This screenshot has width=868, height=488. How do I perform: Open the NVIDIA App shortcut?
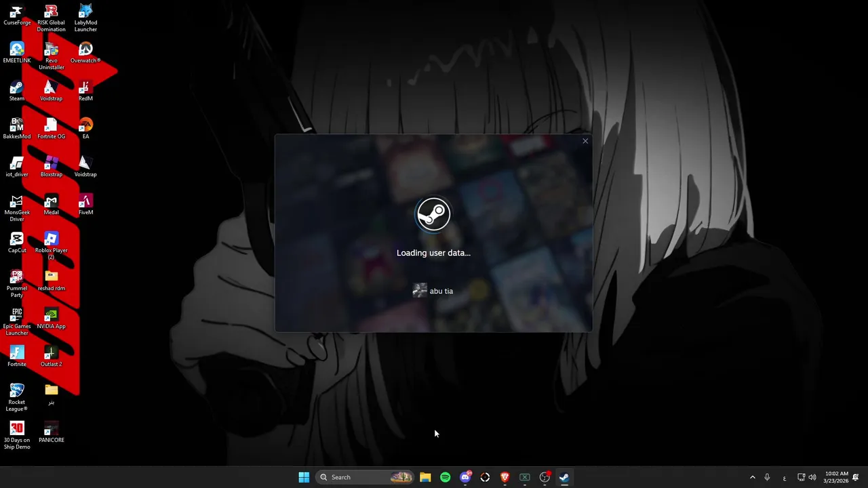point(51,319)
